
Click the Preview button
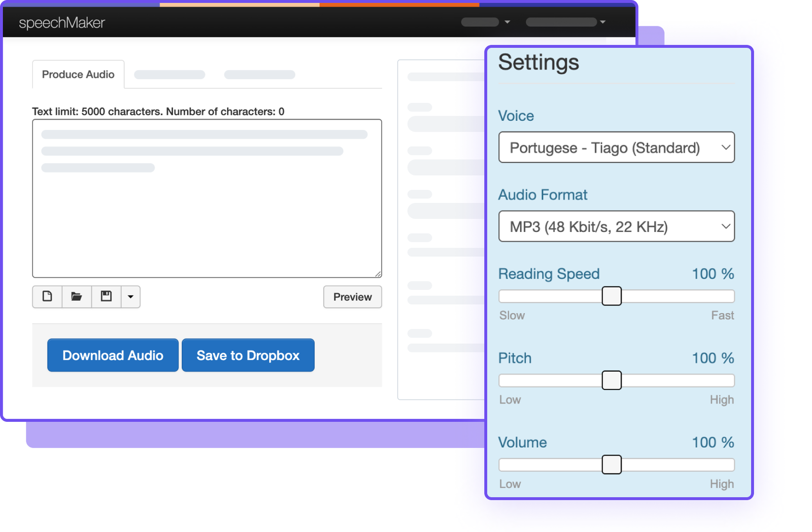352,297
